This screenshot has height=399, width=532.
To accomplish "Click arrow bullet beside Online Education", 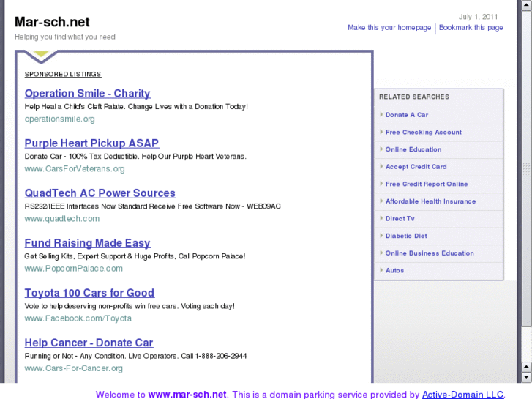I will click(x=381, y=149).
